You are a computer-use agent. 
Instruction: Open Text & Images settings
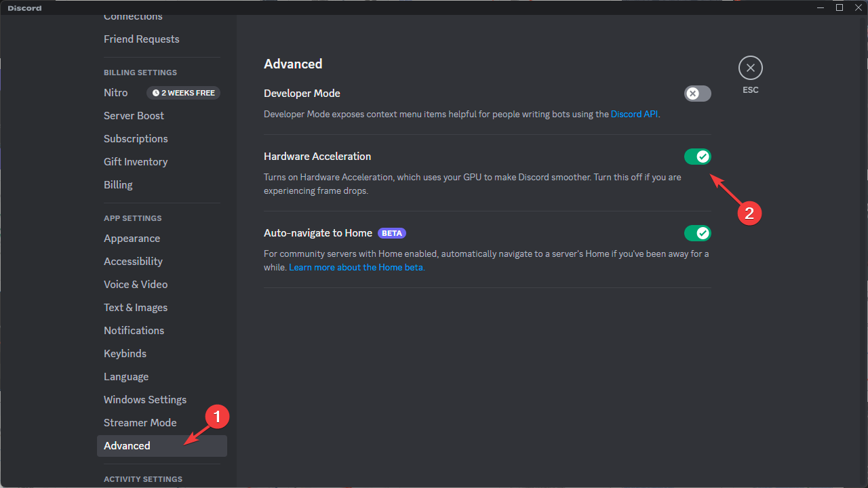[x=135, y=307]
